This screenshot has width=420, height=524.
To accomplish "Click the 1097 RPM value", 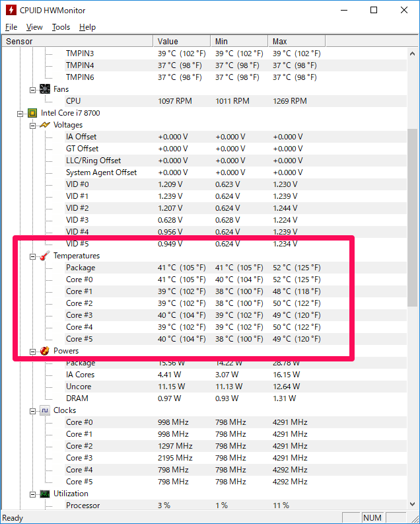I will 175,101.
